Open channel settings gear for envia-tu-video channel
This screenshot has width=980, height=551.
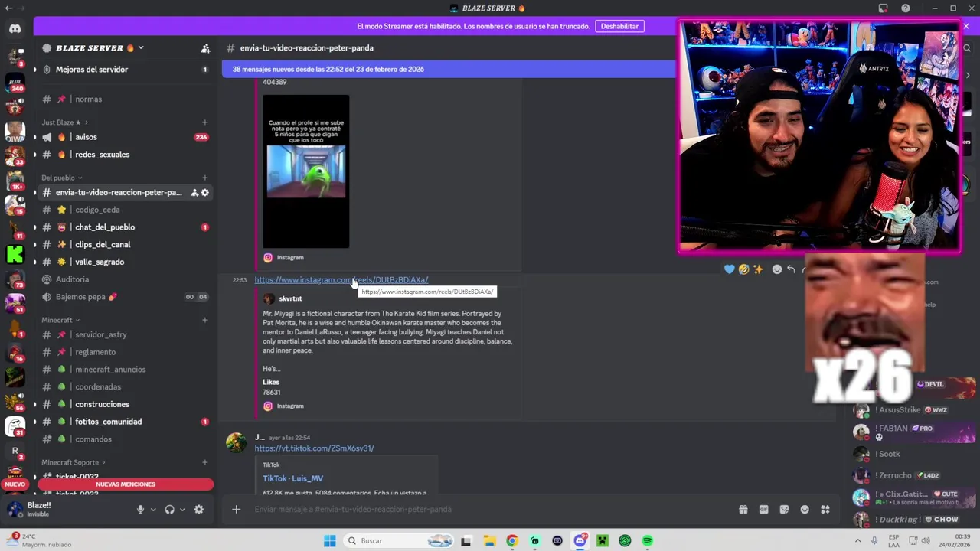[x=204, y=193]
